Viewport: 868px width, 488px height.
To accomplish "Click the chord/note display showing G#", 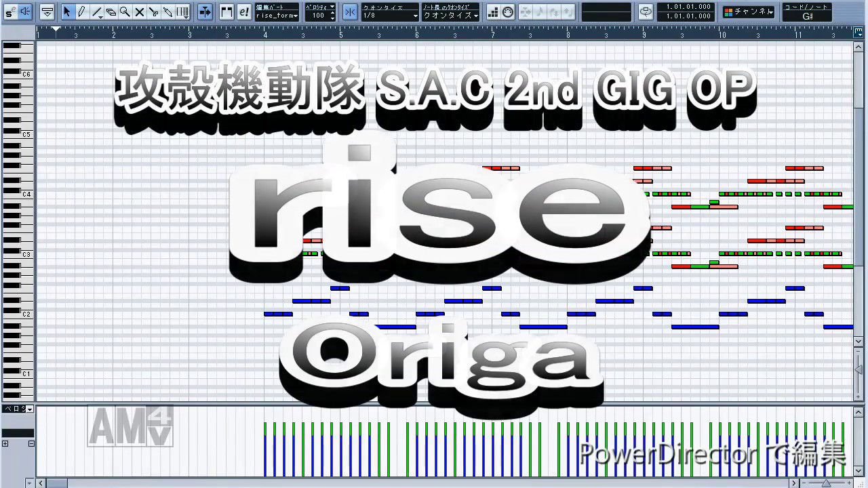I will [x=807, y=16].
